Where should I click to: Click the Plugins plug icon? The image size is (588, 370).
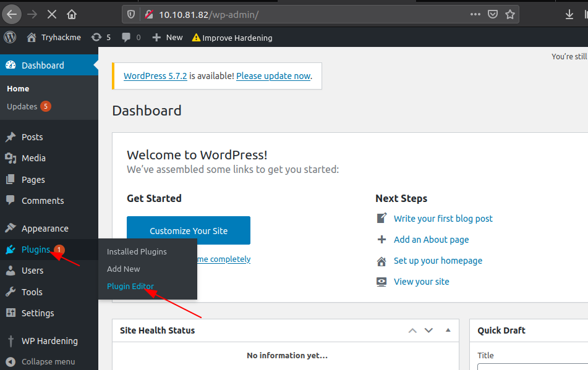[11, 250]
